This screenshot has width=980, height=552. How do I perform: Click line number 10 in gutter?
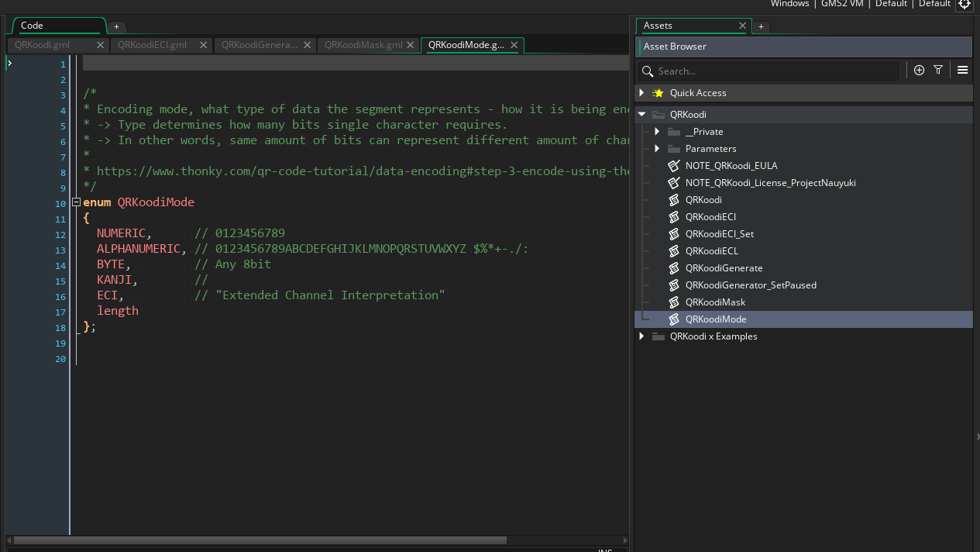pyautogui.click(x=60, y=204)
